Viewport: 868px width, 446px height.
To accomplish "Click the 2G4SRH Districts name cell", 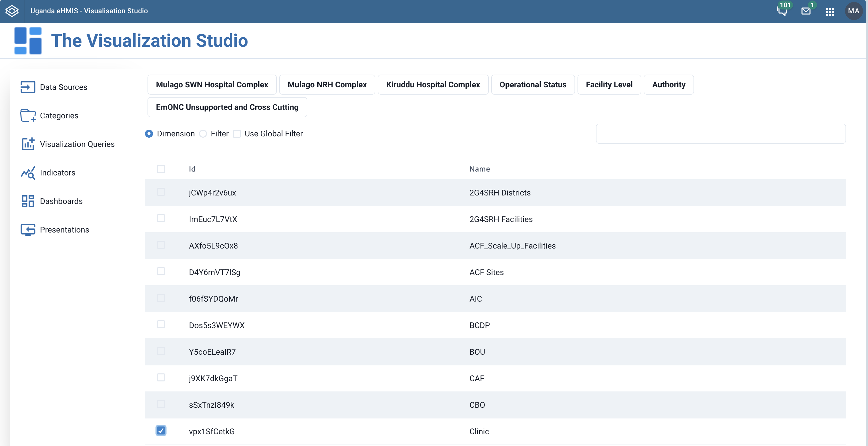I will [x=500, y=193].
